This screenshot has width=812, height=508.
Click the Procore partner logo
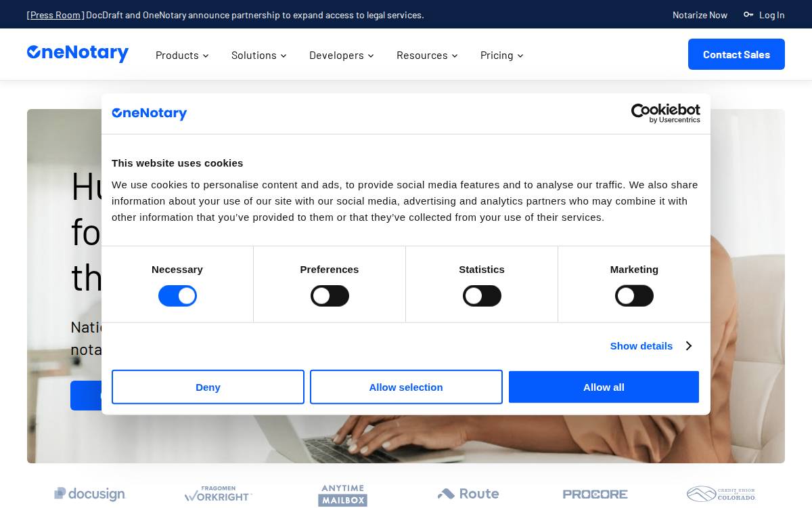pyautogui.click(x=595, y=494)
